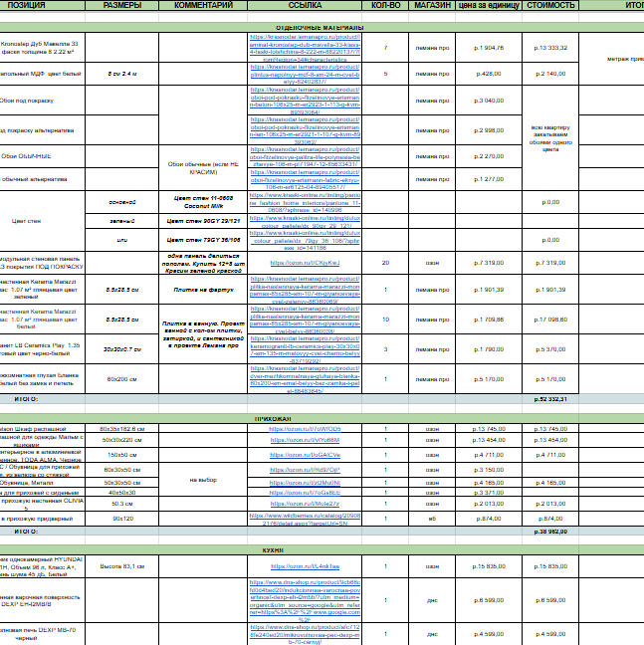Select the 'Высота 83,1 см' size cell

tap(122, 566)
